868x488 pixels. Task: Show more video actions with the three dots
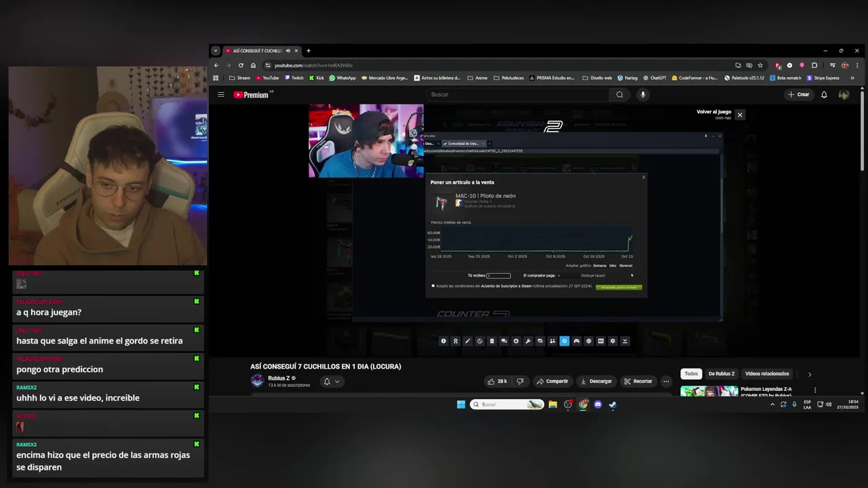tap(666, 382)
